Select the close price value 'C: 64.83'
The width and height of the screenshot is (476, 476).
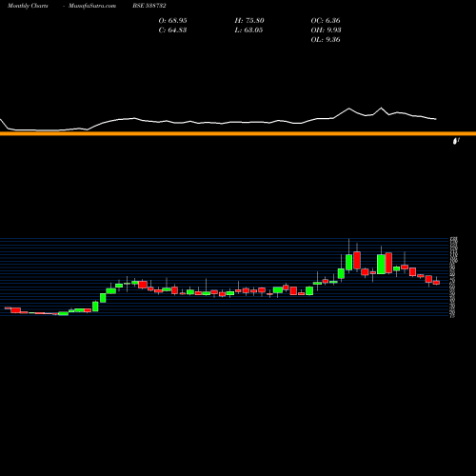click(172, 30)
